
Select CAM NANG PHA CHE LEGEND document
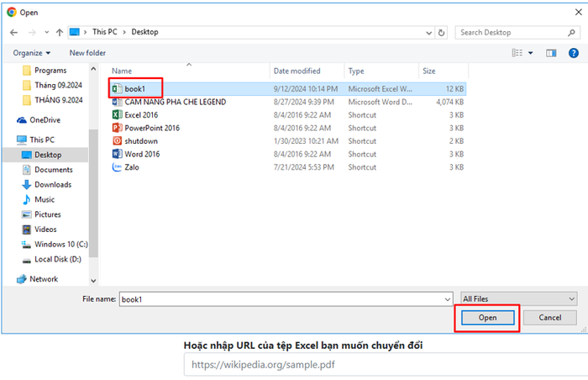(288, 102)
